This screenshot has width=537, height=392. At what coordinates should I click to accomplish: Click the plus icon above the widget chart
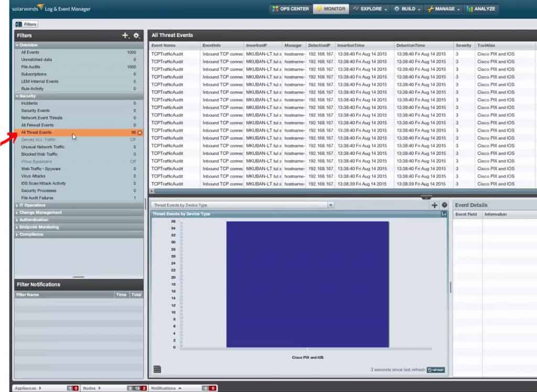pos(435,205)
